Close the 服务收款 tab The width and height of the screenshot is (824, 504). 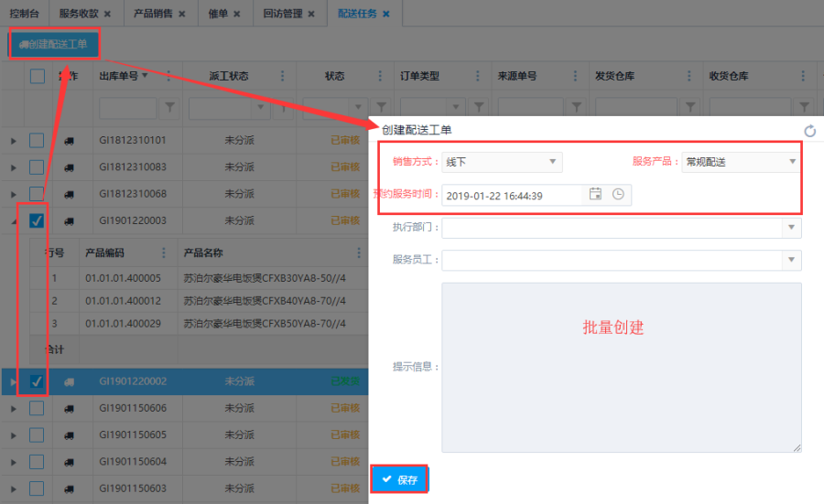coord(108,14)
